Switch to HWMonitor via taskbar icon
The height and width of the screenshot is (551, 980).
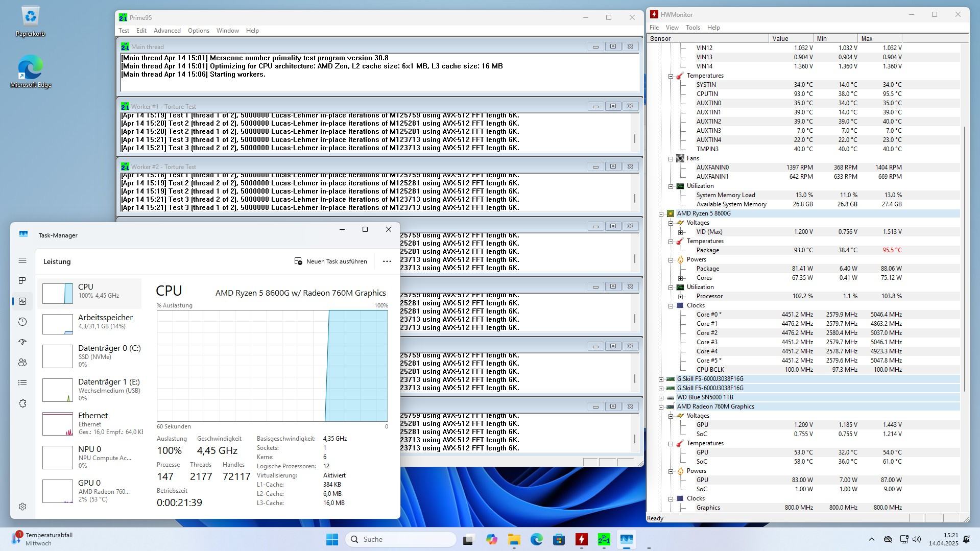581,539
